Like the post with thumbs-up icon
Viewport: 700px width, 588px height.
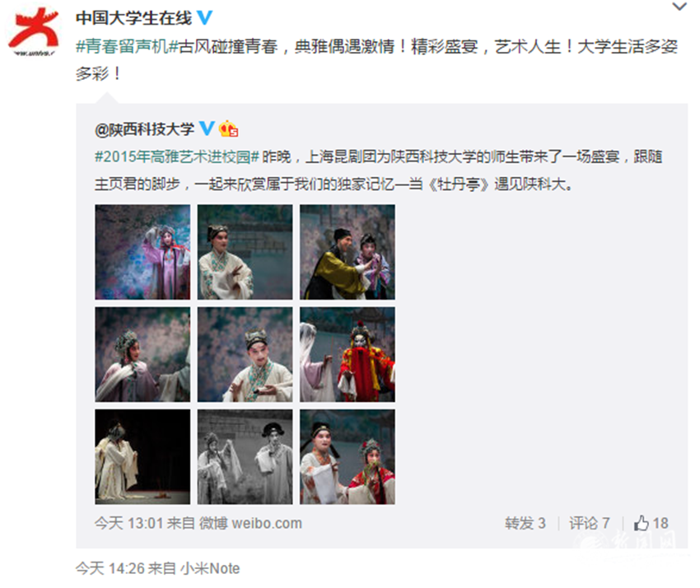point(651,523)
